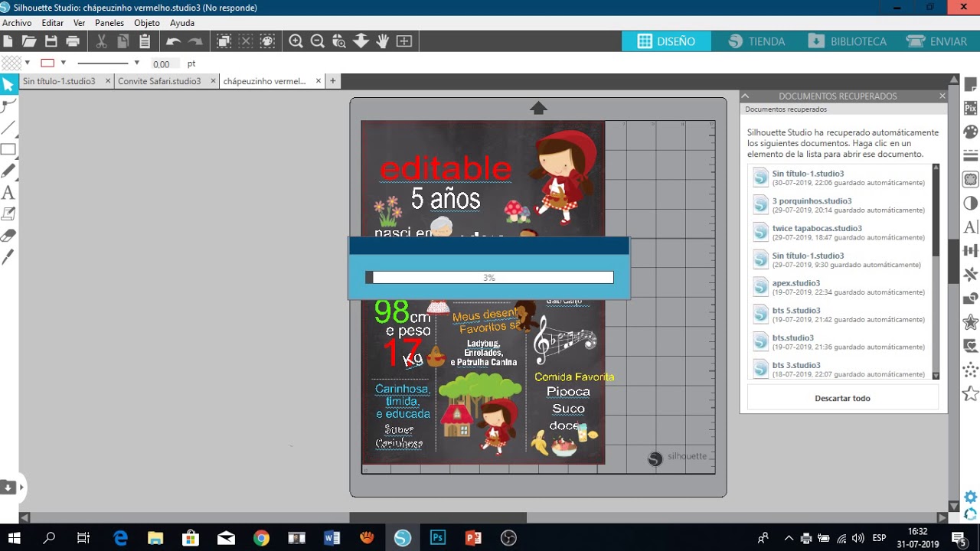Add a new document tab with plus

(333, 80)
